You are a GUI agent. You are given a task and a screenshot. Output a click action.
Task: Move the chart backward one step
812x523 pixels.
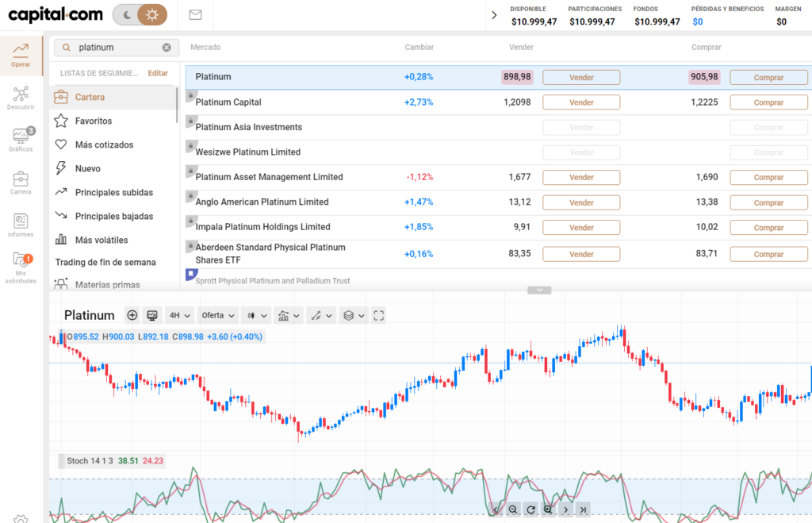[x=496, y=510]
